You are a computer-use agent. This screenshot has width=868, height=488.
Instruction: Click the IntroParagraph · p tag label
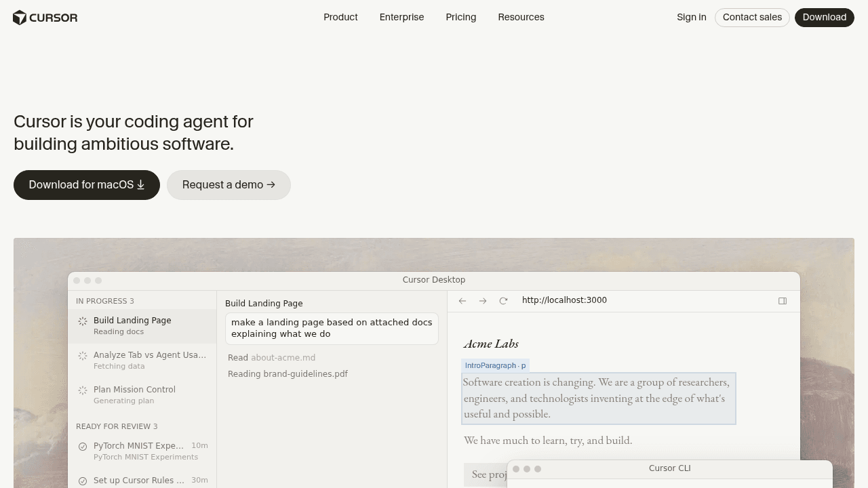495,365
